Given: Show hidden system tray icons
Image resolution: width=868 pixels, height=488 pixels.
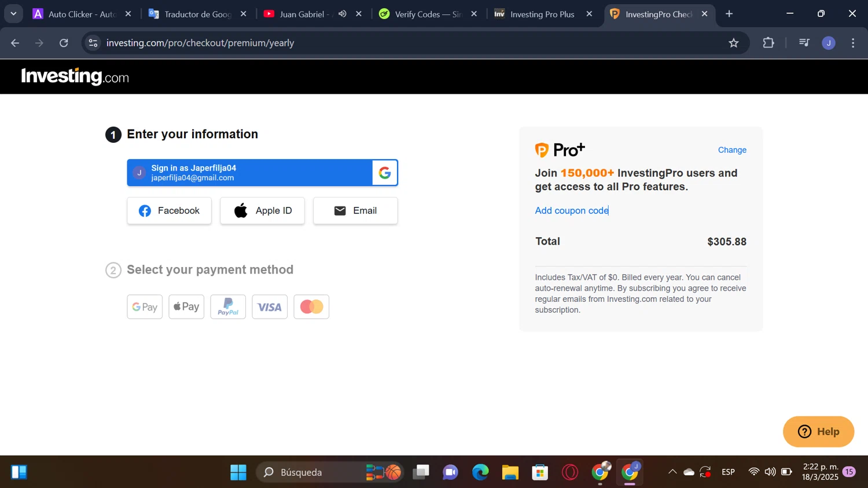Looking at the screenshot, I should tap(672, 472).
